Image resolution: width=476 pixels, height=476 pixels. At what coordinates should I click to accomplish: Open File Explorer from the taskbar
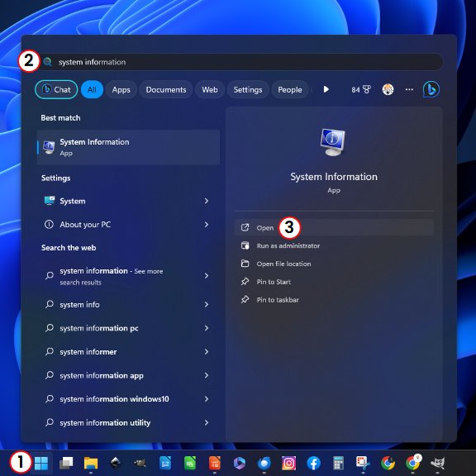91,464
